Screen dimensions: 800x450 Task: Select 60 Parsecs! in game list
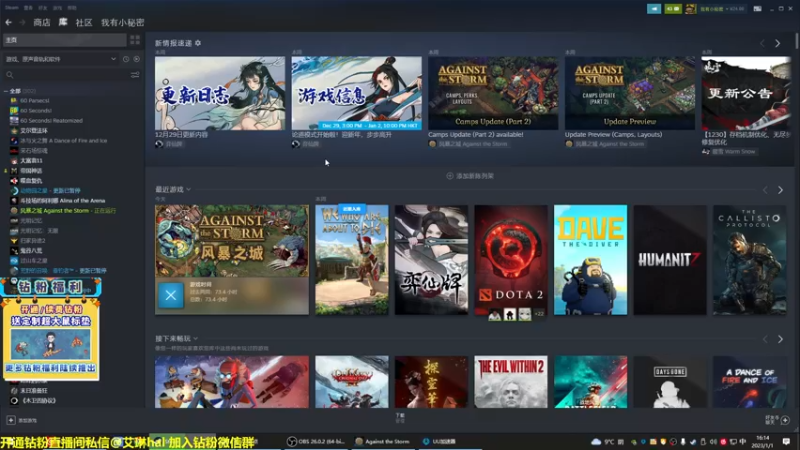pos(35,101)
